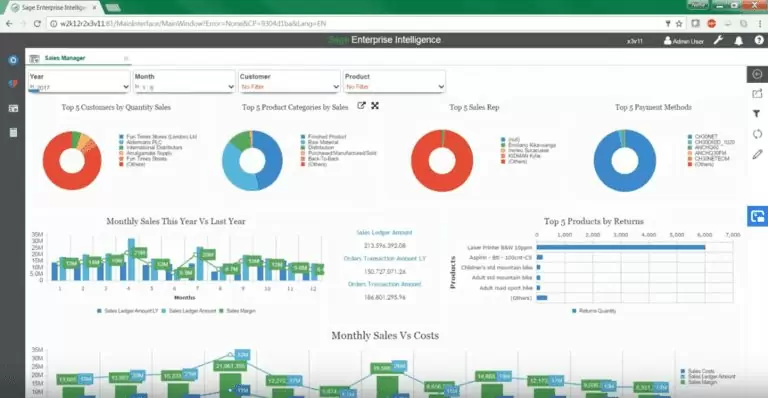Click the Top 5 Sales Rep chart title
This screenshot has width=768, height=398.
(474, 107)
